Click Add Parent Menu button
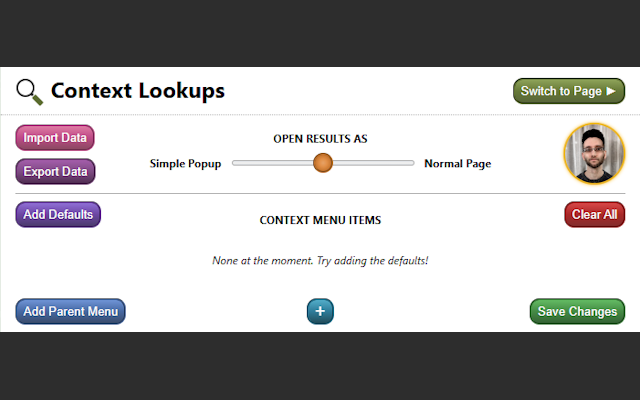The height and width of the screenshot is (400, 640). [70, 311]
